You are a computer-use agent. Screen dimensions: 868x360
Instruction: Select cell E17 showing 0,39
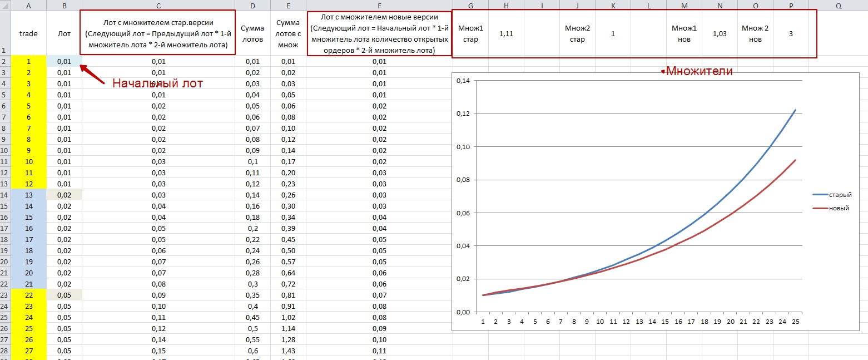pos(288,228)
